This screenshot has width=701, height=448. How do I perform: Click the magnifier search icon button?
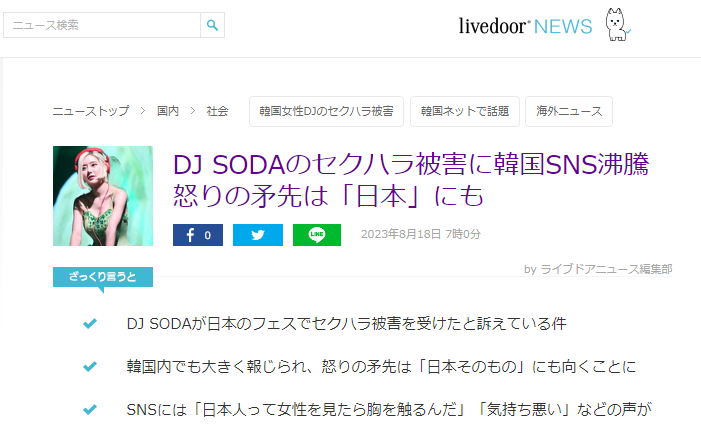point(212,25)
